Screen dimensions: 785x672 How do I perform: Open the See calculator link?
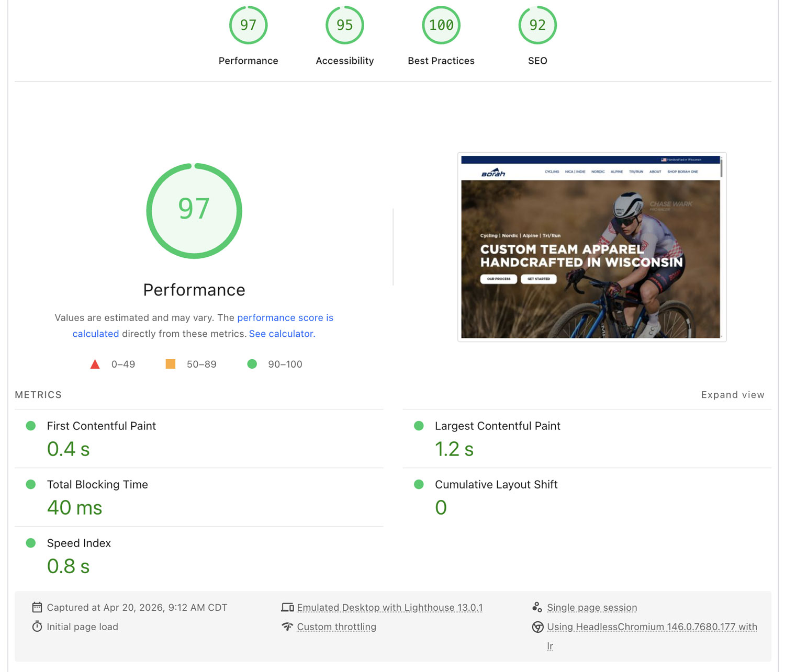coord(282,334)
